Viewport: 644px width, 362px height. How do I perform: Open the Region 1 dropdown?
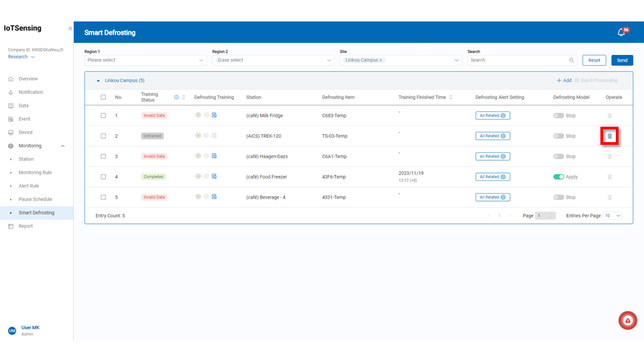pyautogui.click(x=145, y=60)
